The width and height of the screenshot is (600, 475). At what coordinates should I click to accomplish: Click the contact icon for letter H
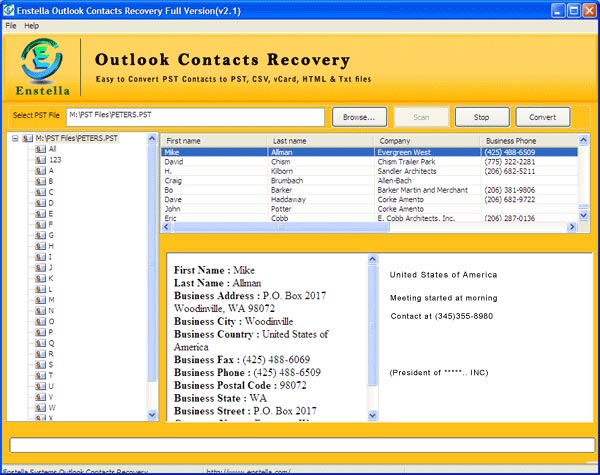click(40, 246)
